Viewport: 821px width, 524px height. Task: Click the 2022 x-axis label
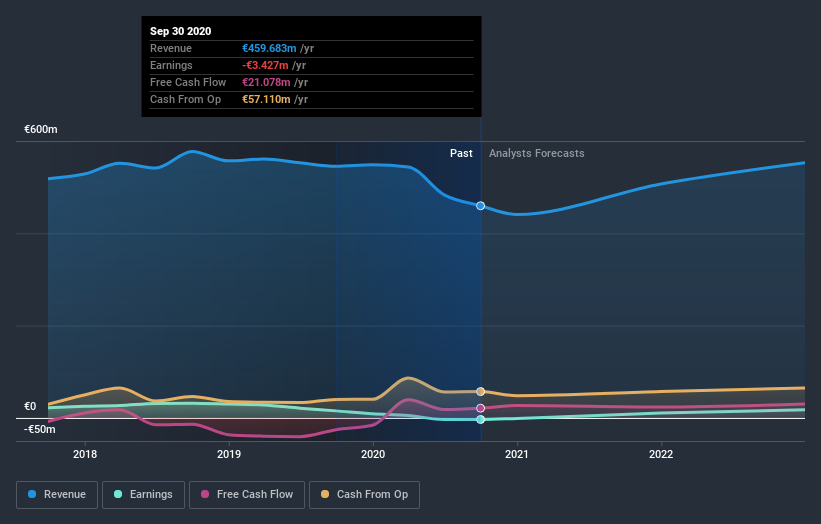point(661,454)
